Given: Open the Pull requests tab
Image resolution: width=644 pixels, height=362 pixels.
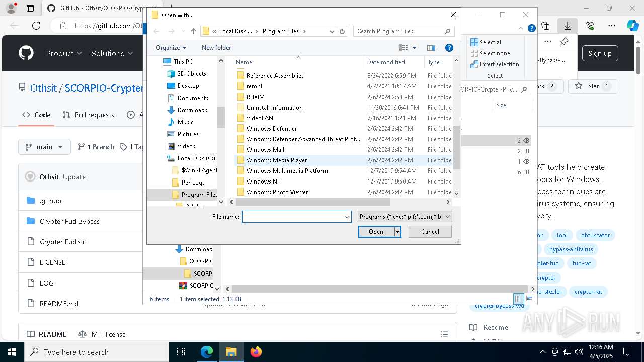Looking at the screenshot, I should (x=89, y=115).
